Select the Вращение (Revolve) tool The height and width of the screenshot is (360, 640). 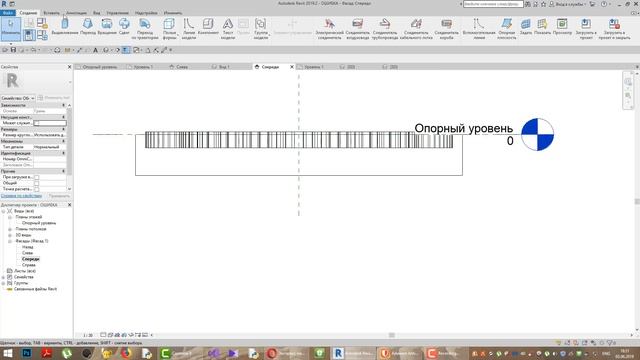107,27
